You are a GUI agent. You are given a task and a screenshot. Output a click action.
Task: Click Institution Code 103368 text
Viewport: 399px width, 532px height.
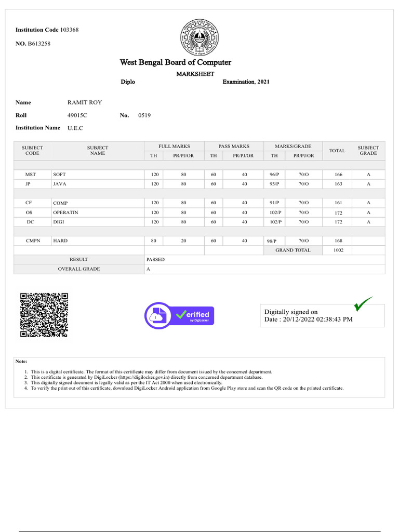pyautogui.click(x=47, y=30)
